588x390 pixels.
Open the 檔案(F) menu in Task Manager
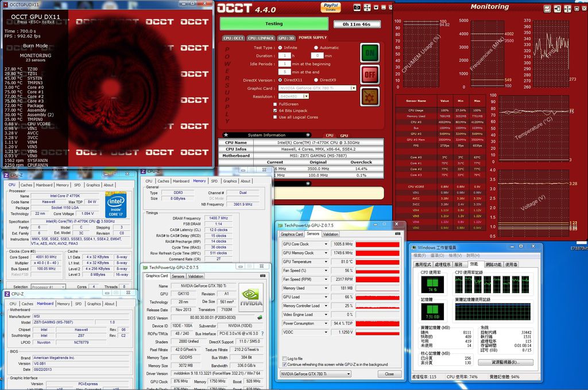[x=419, y=255]
